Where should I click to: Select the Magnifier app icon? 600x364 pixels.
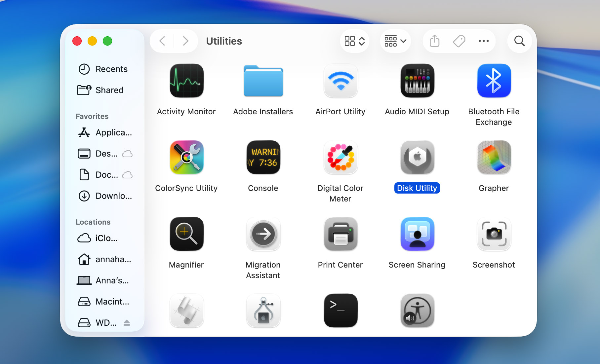(186, 234)
